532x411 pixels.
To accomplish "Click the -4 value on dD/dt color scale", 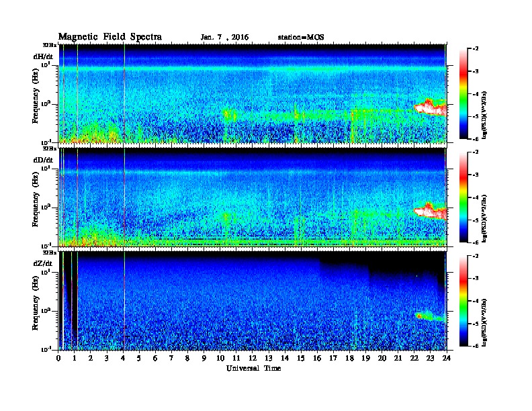I will tap(476, 197).
